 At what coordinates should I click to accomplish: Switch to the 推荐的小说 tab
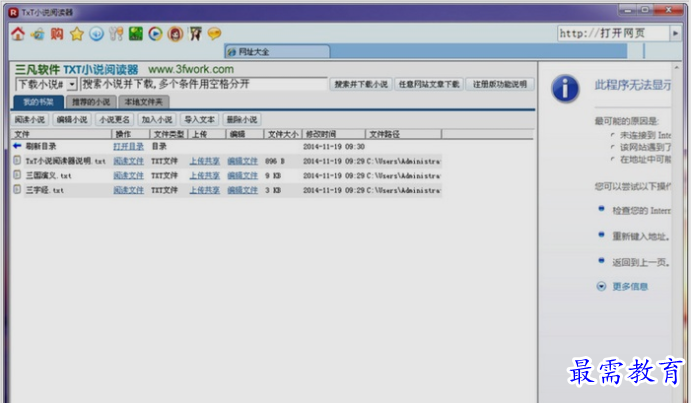91,102
